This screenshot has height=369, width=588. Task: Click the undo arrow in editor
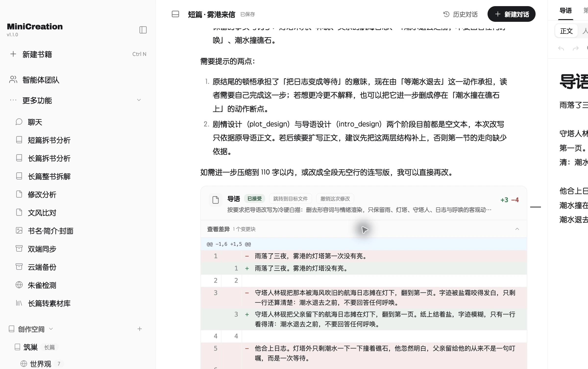pyautogui.click(x=561, y=48)
